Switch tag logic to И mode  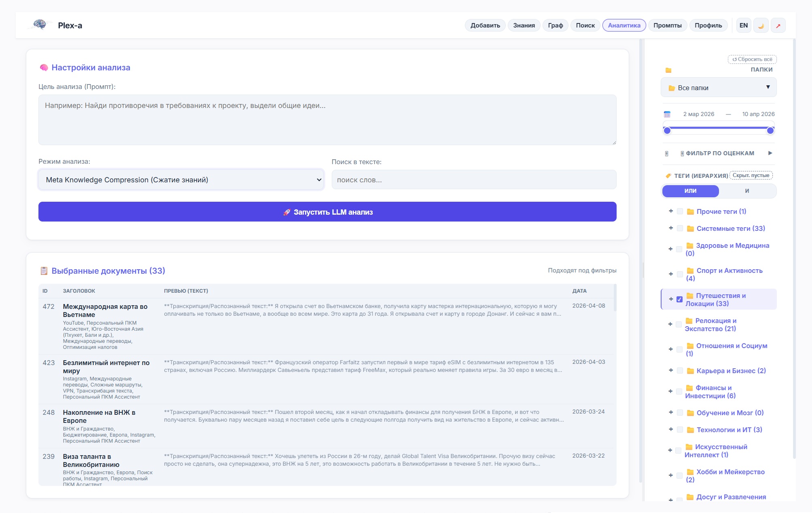click(747, 191)
